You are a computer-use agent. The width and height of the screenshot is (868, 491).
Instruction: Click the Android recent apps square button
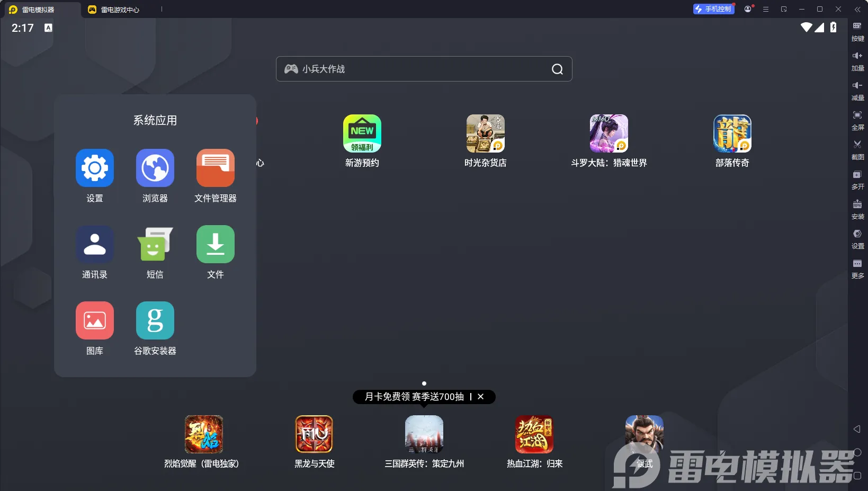tap(857, 476)
